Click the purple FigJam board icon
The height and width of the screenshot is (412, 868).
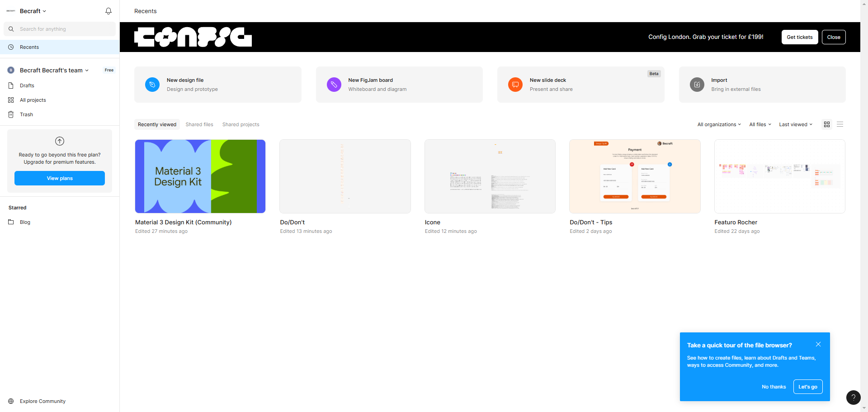[334, 85]
